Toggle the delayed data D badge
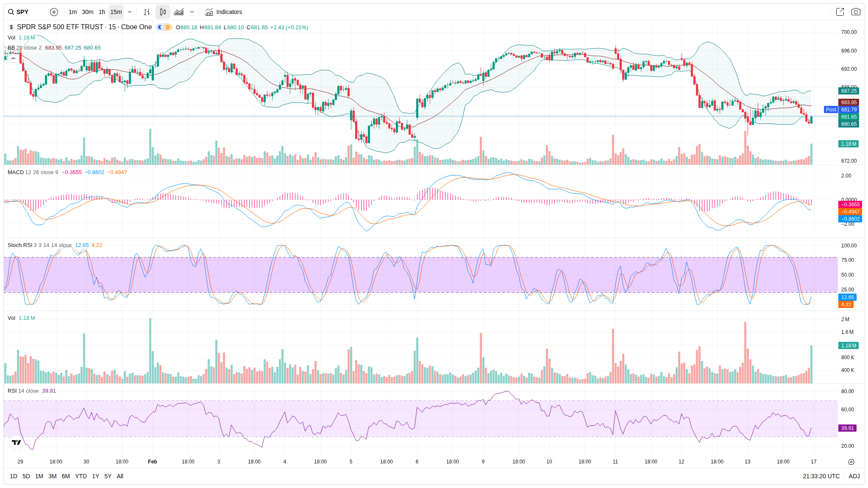The width and height of the screenshot is (868, 488). point(168,27)
